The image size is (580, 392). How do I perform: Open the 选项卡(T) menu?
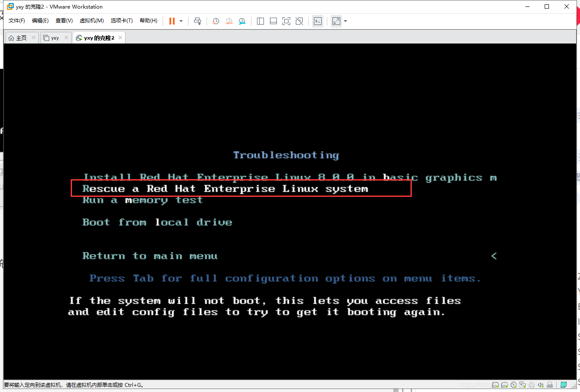[122, 21]
